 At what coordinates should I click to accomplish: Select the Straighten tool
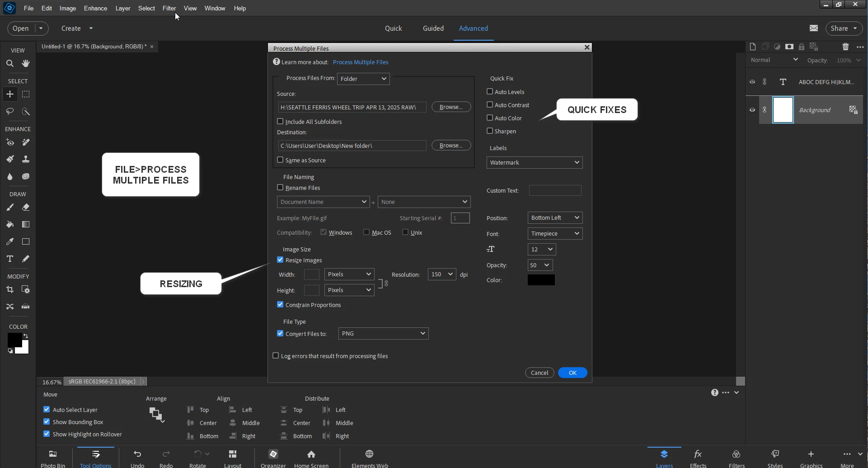26,307
